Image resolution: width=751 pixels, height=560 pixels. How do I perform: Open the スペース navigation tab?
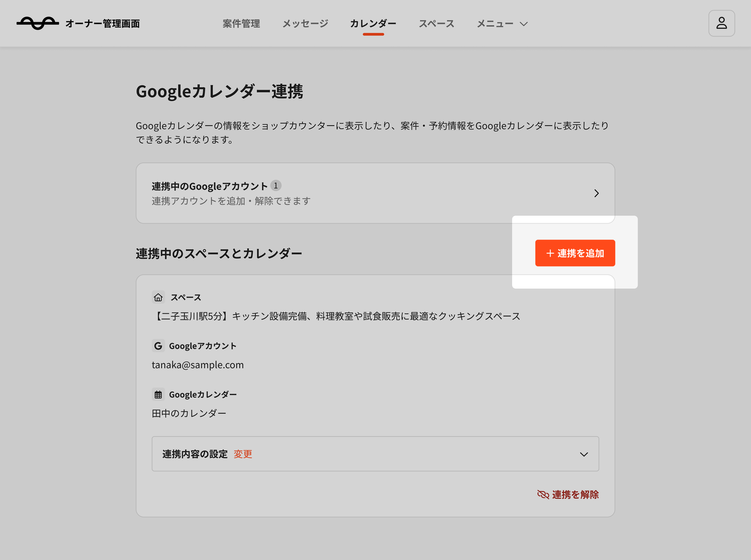436,24
